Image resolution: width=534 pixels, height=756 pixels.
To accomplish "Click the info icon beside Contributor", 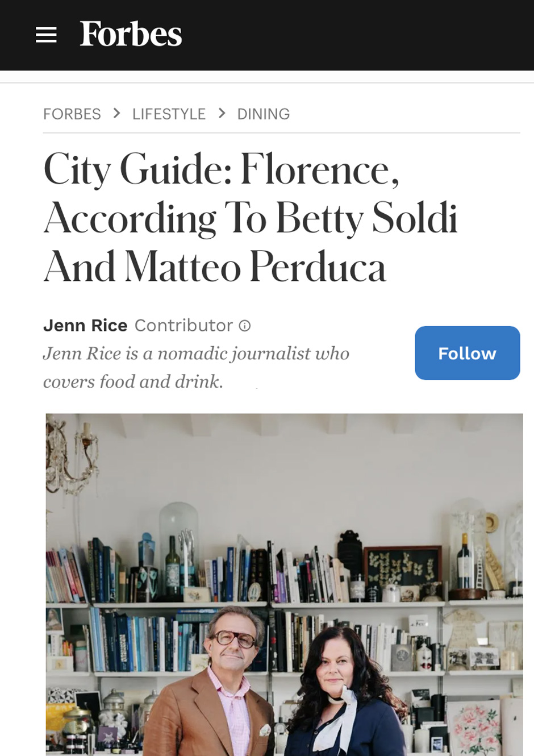I will click(x=245, y=326).
